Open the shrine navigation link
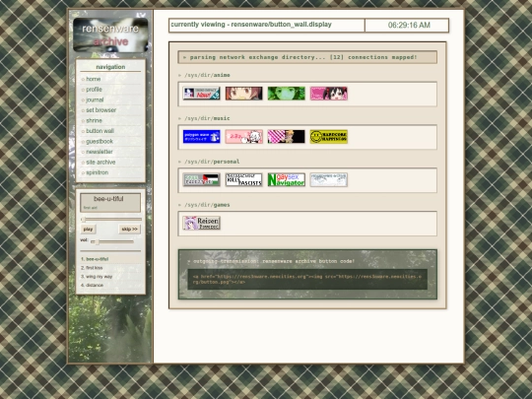This screenshot has height=399, width=532. point(94,120)
